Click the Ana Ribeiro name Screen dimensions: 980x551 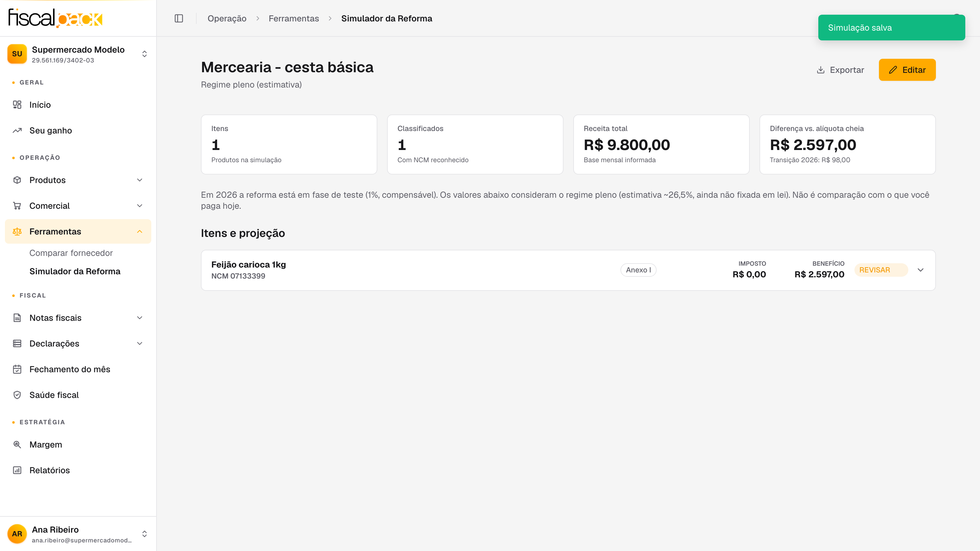pos(55,530)
